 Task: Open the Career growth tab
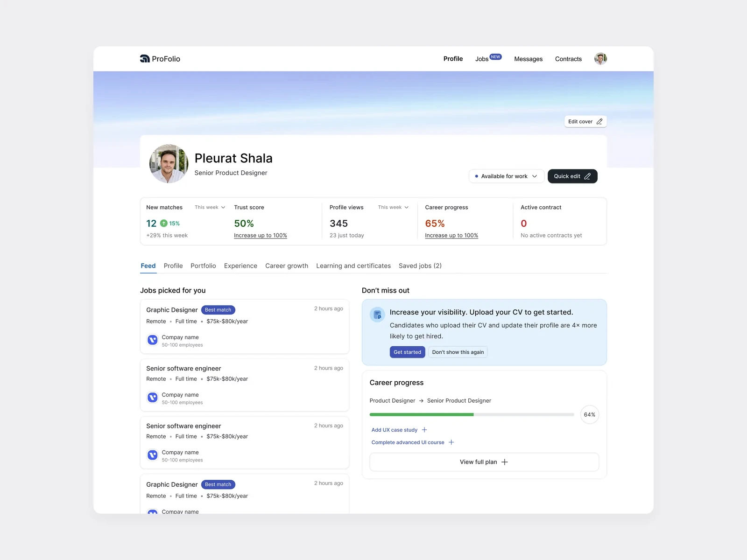(x=287, y=266)
